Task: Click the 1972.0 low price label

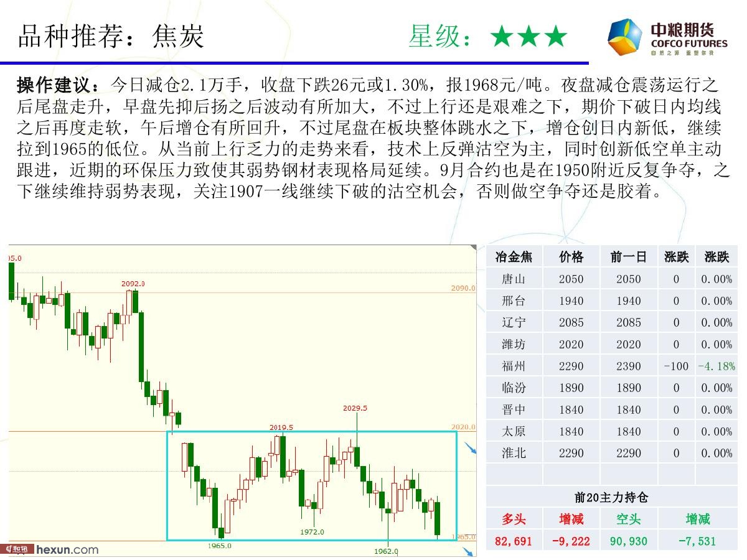Action: pyautogui.click(x=312, y=532)
